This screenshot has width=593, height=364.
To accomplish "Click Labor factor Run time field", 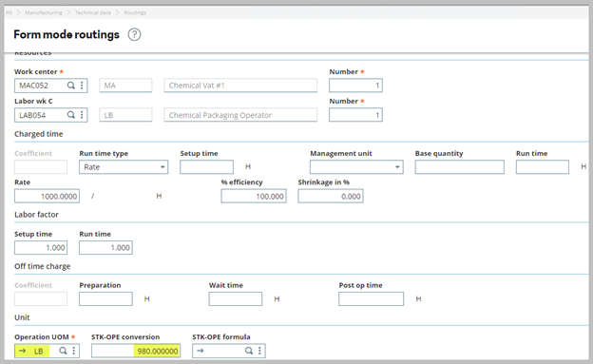I will 105,247.
